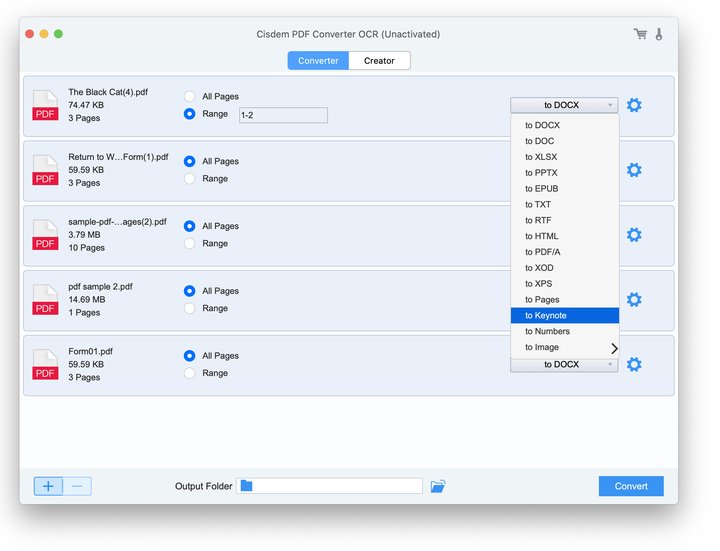Click PDF file icon of Return to W…Form(1).pdf
Screen dimensions: 720x551
coord(45,170)
